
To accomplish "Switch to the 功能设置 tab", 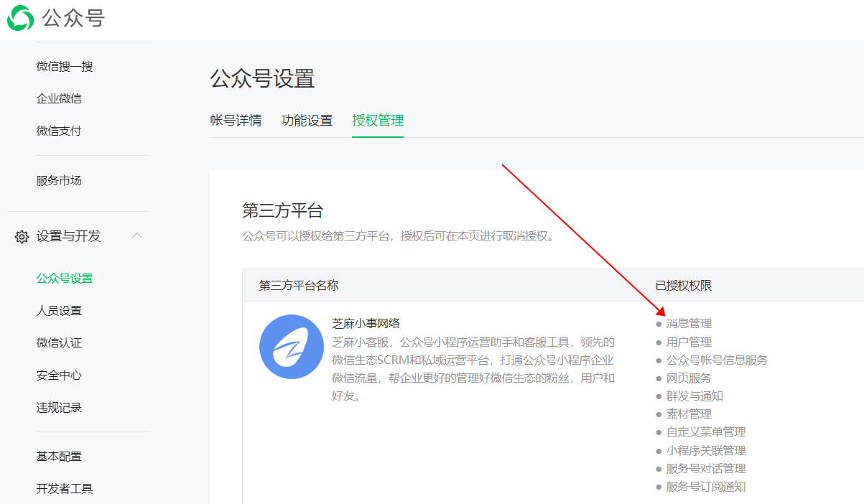I will (x=307, y=121).
